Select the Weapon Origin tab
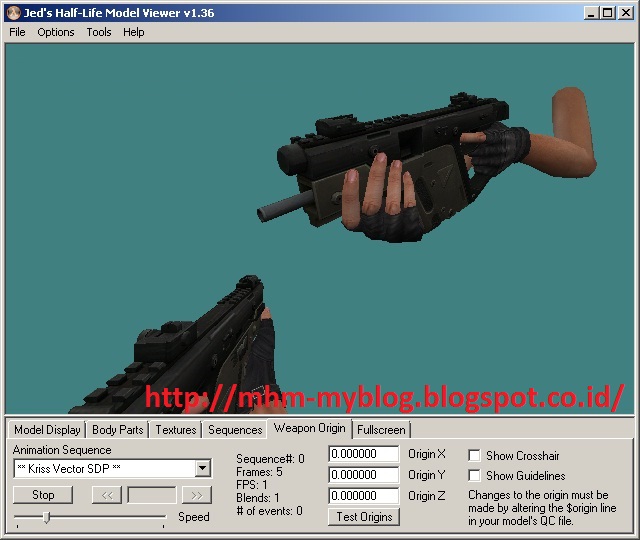Screen dimensions: 640x540 309,428
